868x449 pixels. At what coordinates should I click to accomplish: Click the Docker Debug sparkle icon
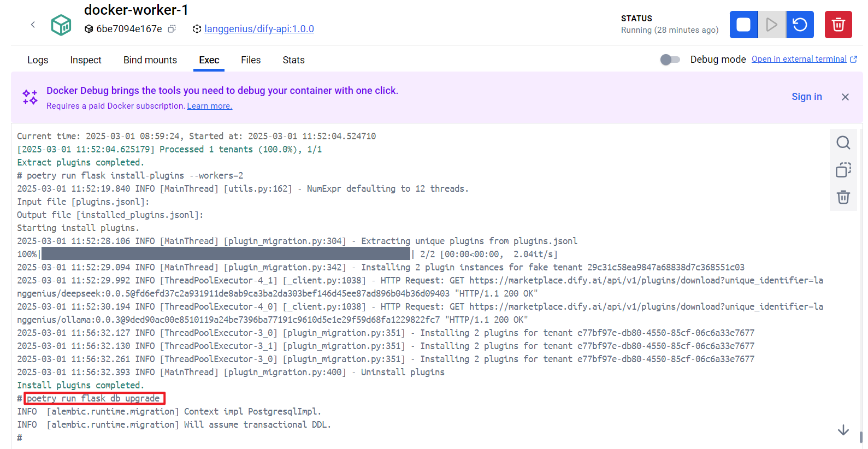[x=30, y=97]
